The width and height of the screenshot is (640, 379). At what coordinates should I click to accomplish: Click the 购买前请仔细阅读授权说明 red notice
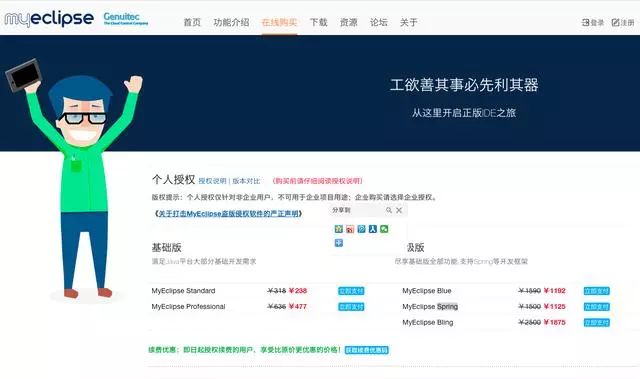click(317, 181)
